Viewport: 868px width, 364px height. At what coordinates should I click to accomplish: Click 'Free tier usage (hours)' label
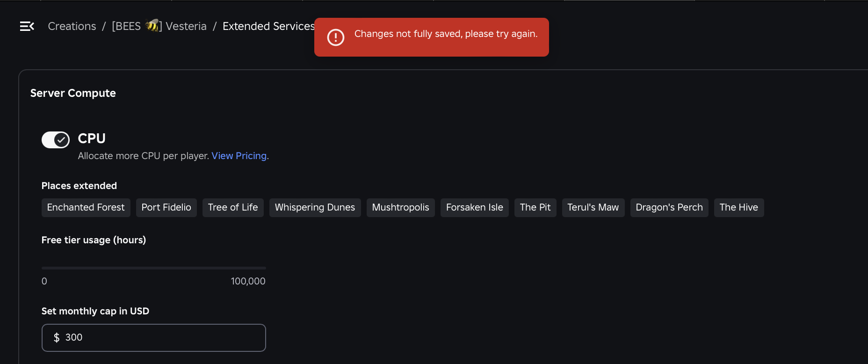pos(94,240)
